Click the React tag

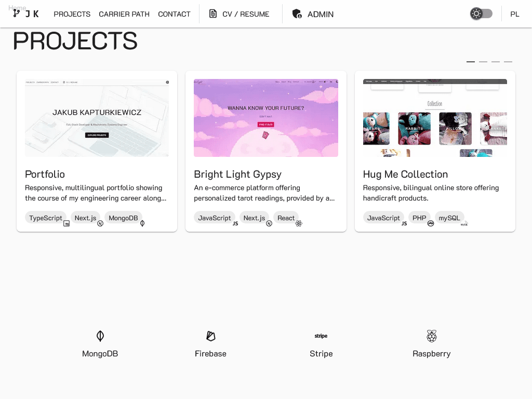[286, 218]
